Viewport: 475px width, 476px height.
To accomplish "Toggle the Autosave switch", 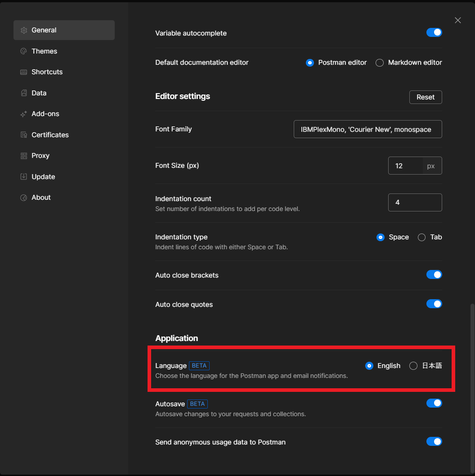I will (x=434, y=403).
